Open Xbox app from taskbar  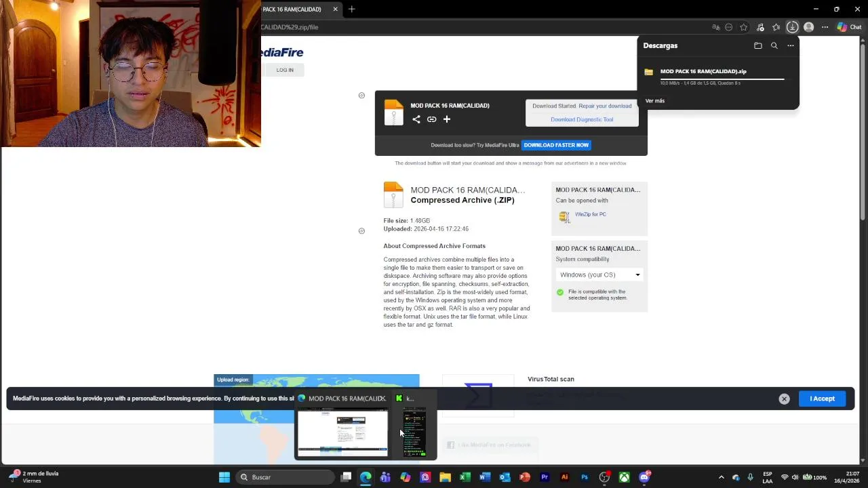point(624,477)
